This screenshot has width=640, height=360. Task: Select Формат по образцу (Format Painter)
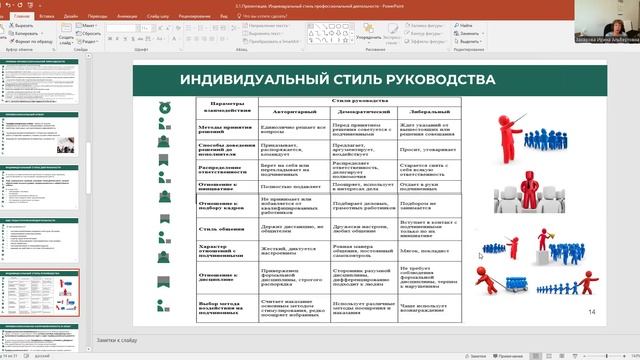click(31, 41)
